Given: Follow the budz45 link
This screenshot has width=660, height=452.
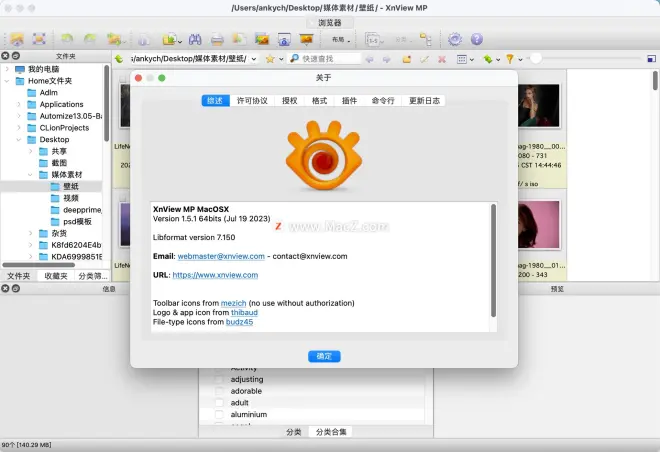Looking at the screenshot, I should [x=239, y=322].
